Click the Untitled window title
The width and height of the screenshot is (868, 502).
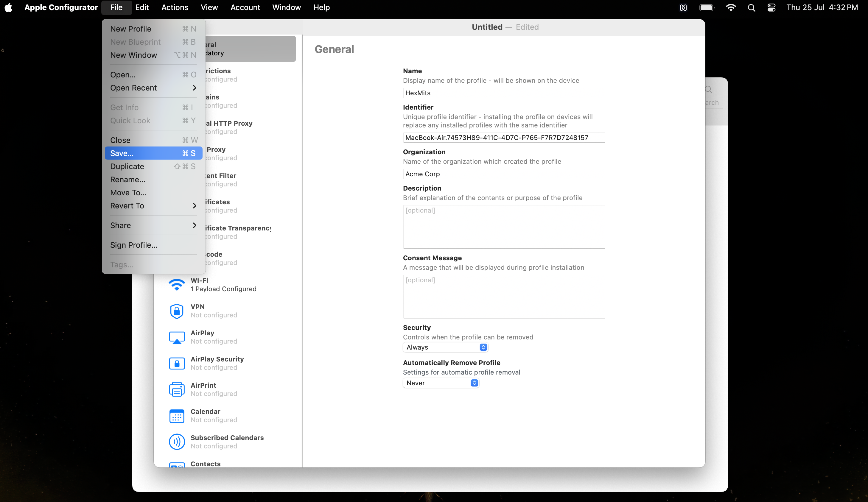tap(487, 27)
